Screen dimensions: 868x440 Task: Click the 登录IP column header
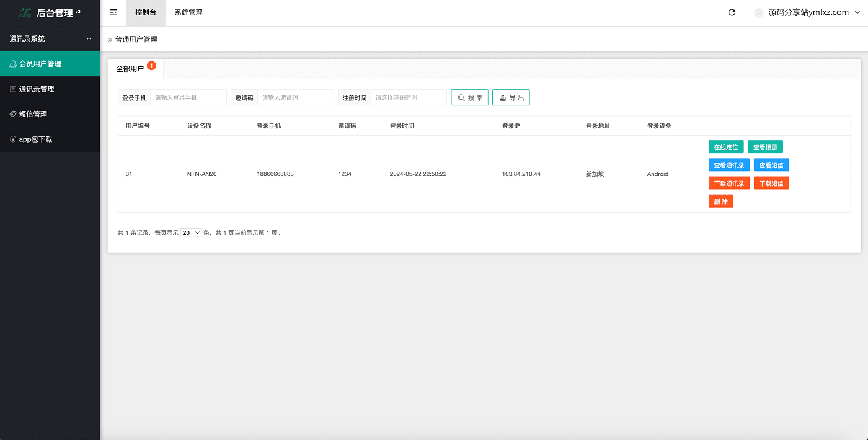(511, 126)
